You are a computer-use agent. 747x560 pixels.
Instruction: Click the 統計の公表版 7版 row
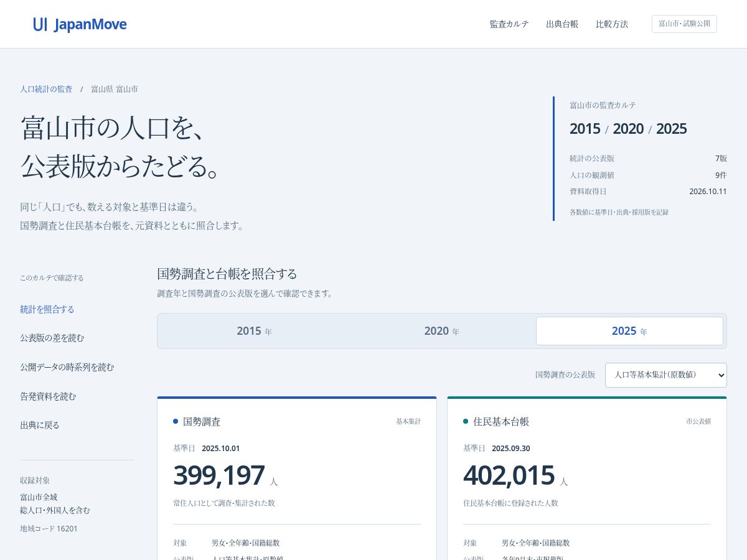point(648,159)
